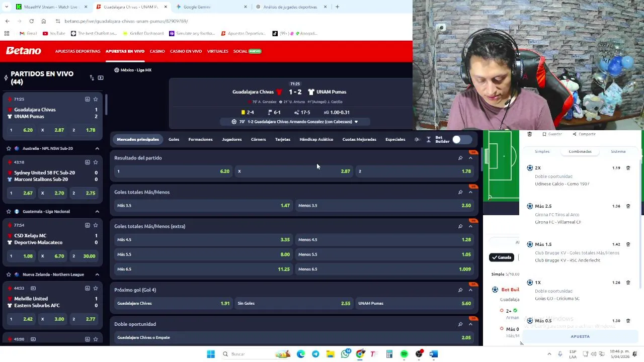Collapse the Nueva Zelanda Northern League group
The height and width of the screenshot is (362, 644).
(97, 275)
